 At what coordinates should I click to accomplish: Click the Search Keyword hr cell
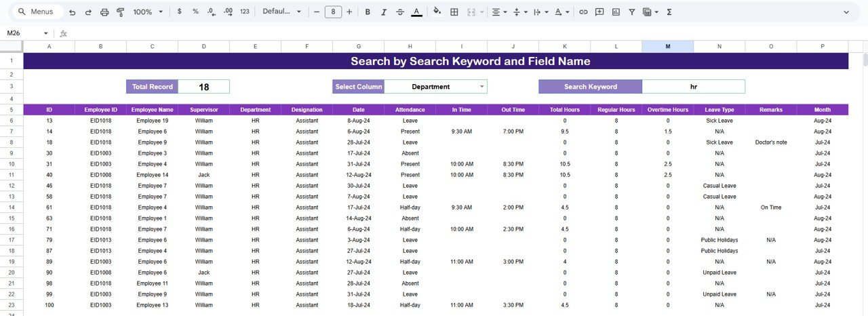pyautogui.click(x=693, y=87)
